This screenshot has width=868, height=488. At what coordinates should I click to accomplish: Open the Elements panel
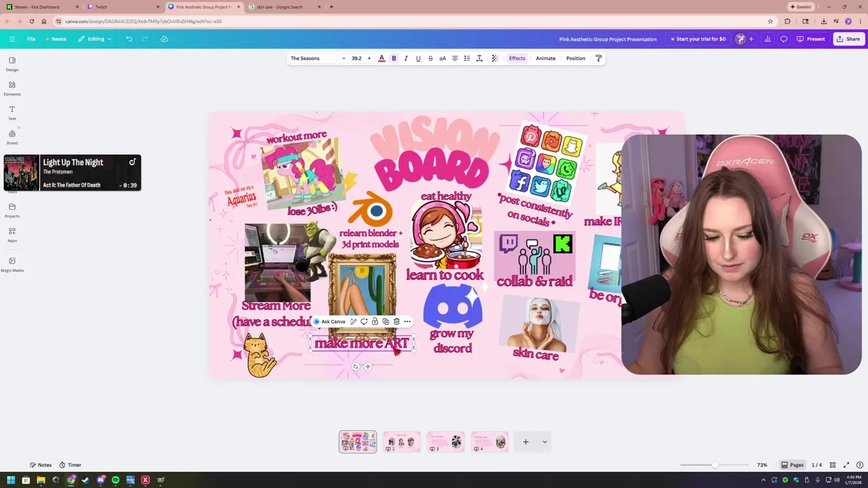12,89
